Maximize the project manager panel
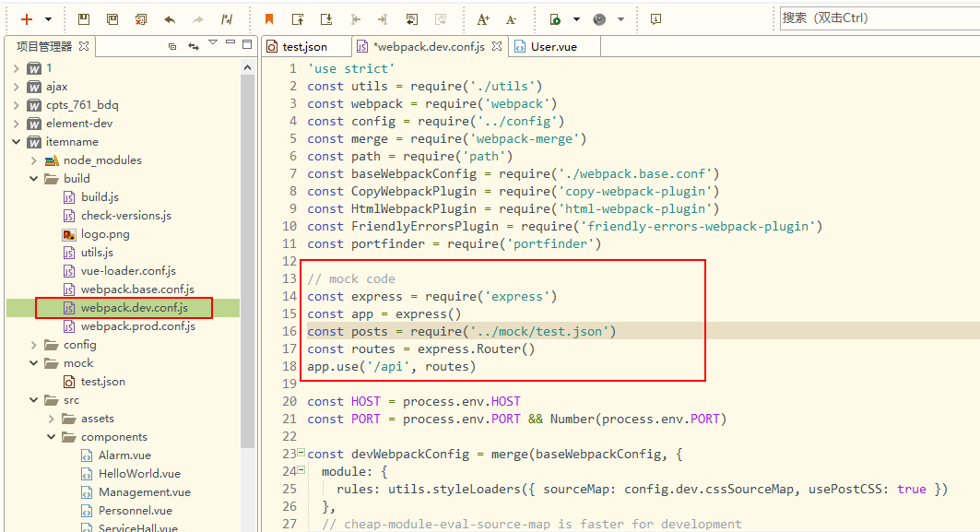The image size is (980, 532). pos(247,44)
